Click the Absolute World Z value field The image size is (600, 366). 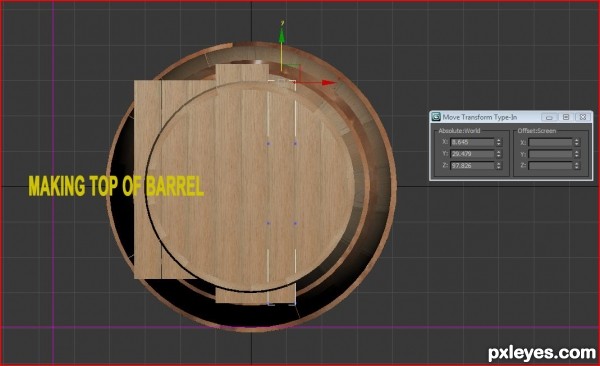[472, 166]
